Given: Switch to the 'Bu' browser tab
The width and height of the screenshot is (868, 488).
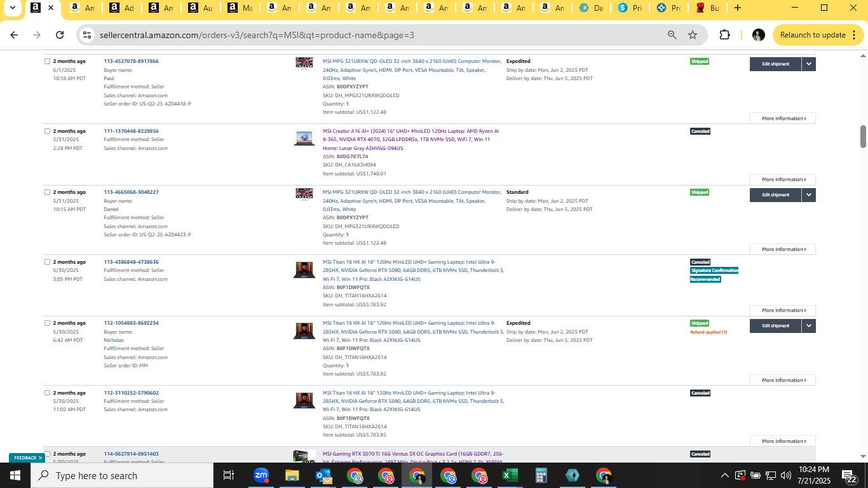Looking at the screenshot, I should click(x=709, y=8).
